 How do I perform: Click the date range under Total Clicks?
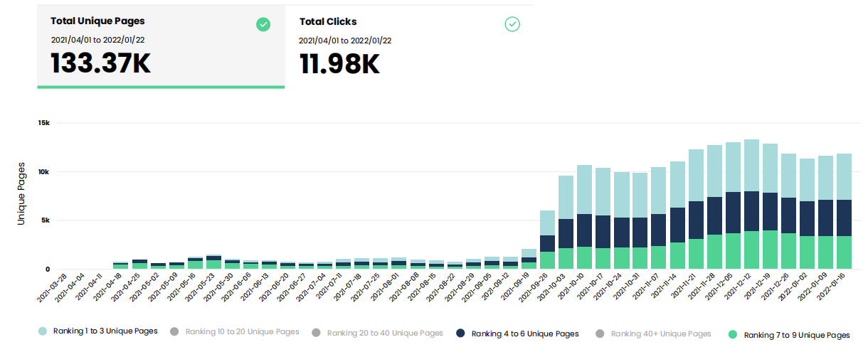345,41
